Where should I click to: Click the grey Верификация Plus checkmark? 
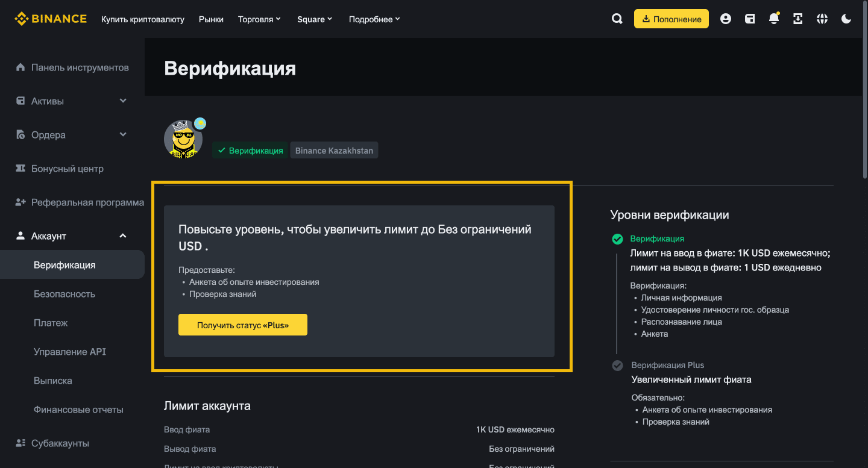[617, 365]
